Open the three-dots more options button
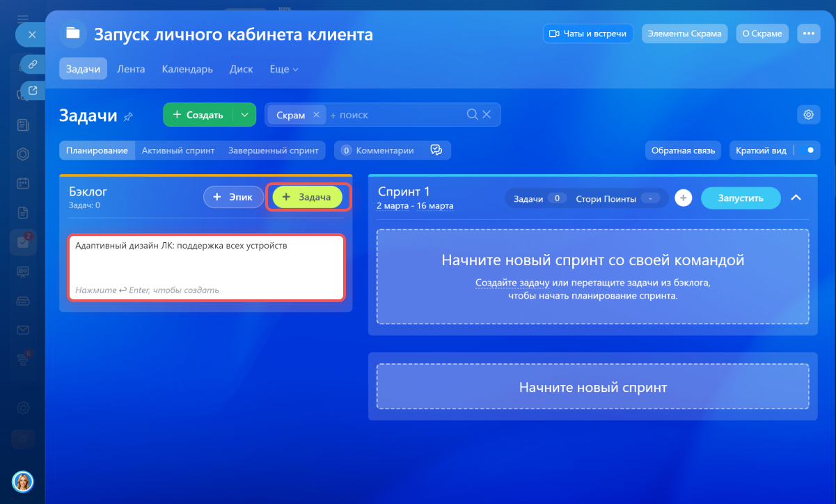This screenshot has width=836, height=504. pyautogui.click(x=808, y=33)
